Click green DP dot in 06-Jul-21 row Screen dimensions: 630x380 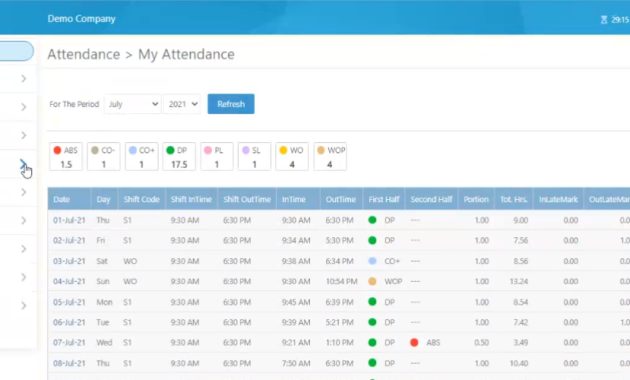[x=372, y=322]
